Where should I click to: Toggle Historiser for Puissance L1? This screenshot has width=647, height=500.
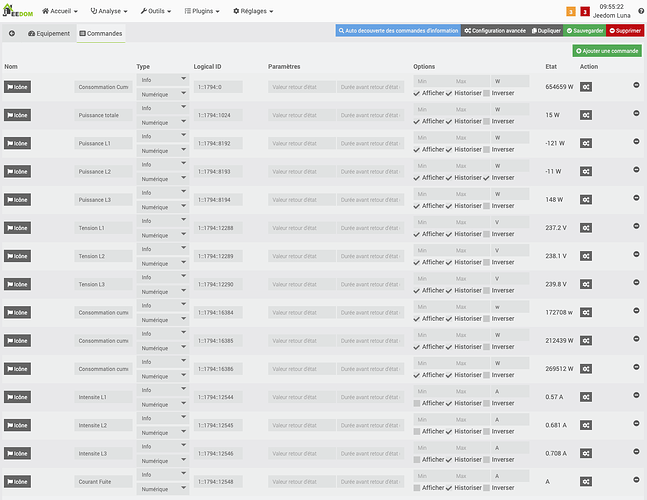(449, 150)
